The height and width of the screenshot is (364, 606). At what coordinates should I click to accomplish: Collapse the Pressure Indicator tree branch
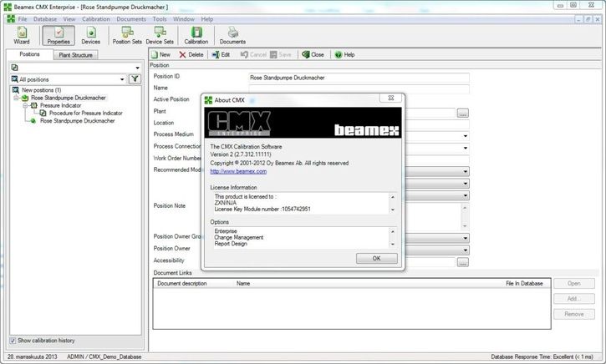tap(25, 105)
